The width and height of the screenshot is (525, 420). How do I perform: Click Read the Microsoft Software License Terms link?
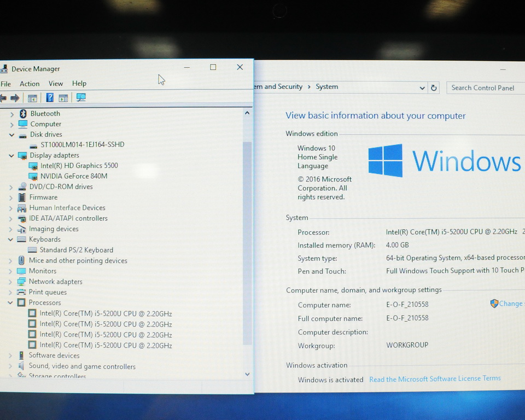(x=435, y=379)
